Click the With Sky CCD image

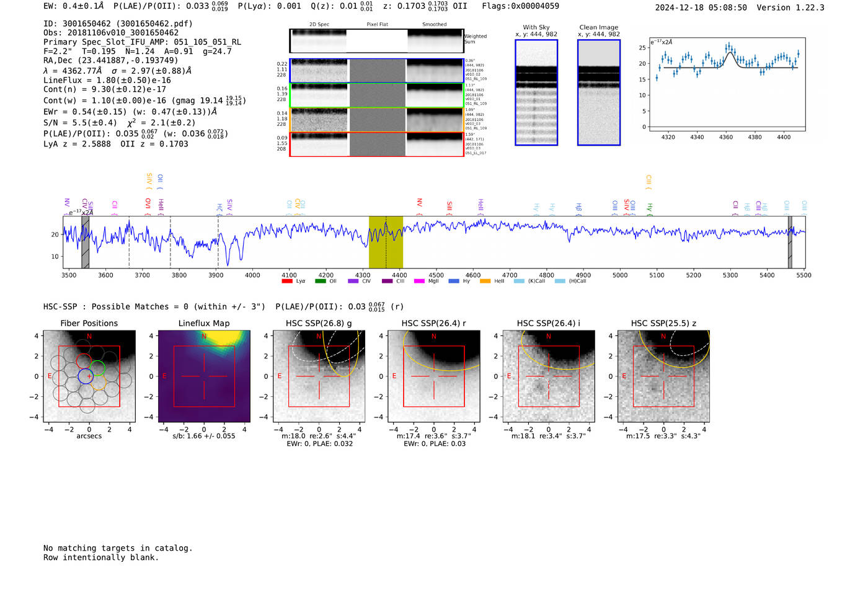click(536, 92)
